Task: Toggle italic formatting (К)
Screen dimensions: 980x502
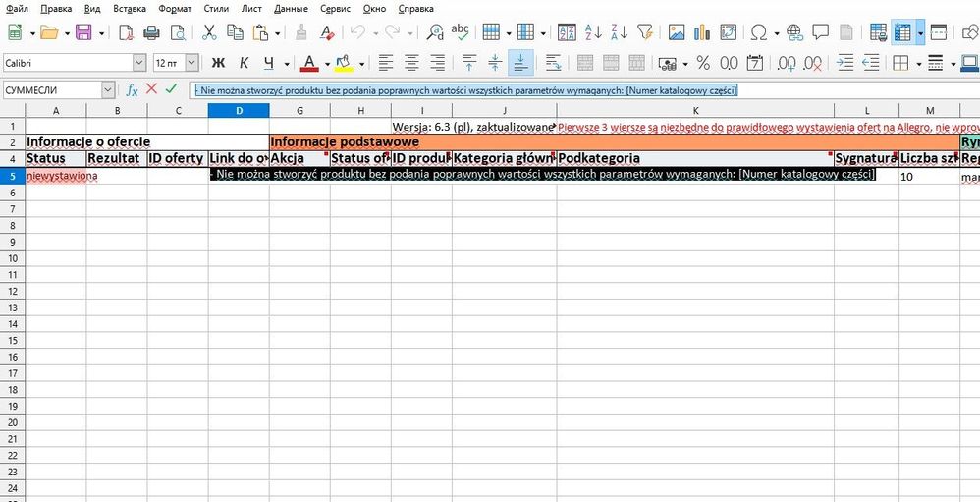Action: [244, 63]
